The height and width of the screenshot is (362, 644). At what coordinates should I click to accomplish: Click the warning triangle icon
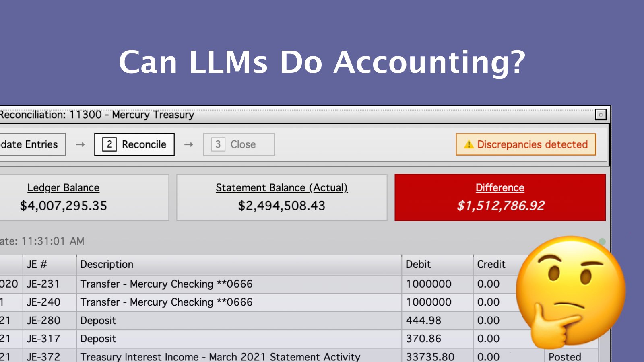469,144
